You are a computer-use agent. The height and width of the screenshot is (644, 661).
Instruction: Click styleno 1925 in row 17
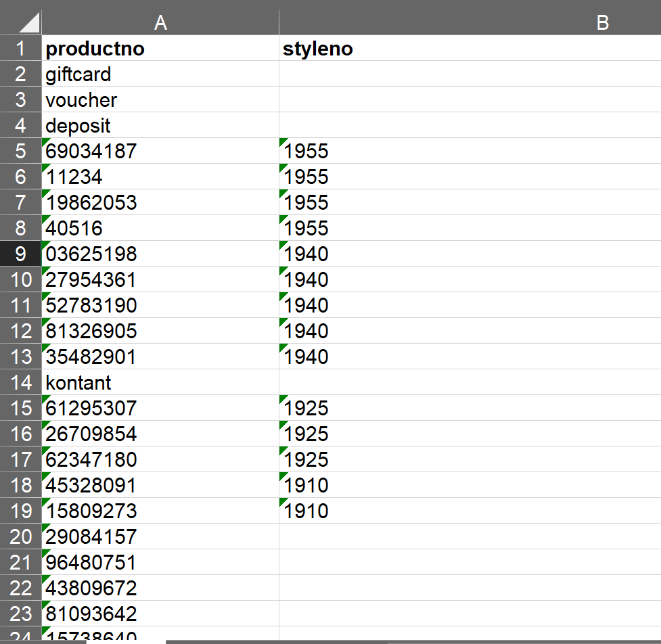[x=470, y=459]
